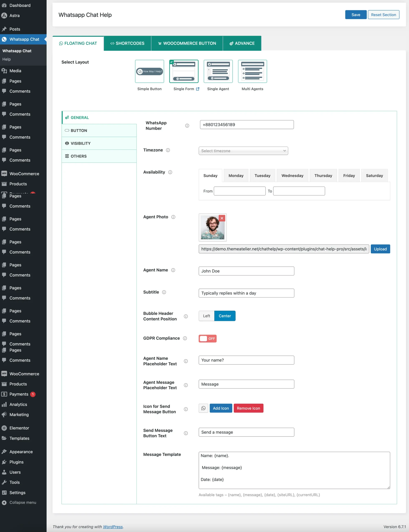Open Payments in the sidebar menu
Viewport: 409px width, 532px height.
(x=19, y=394)
